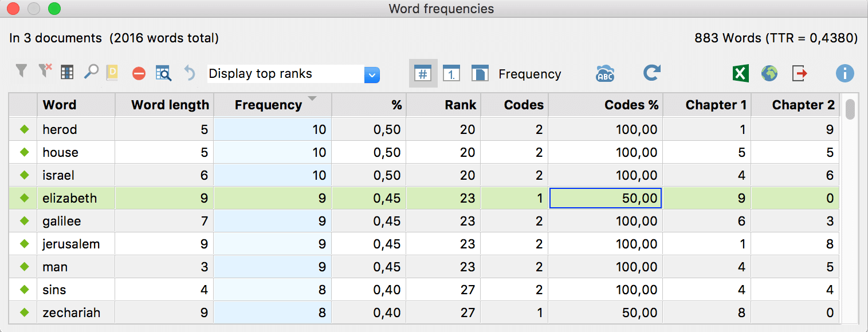Click the green diamond beside zechariah

[24, 313]
